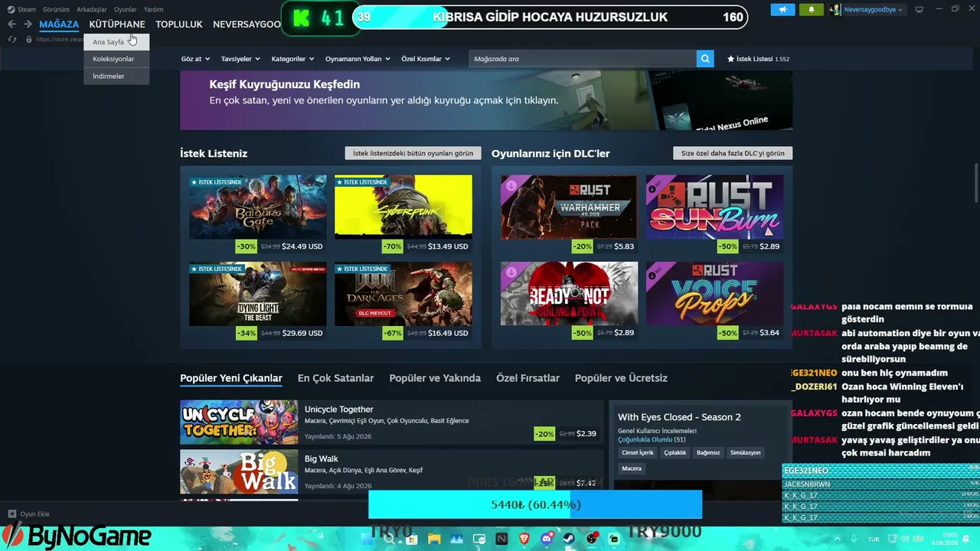This screenshot has width=980, height=551.
Task: Open İstek Listesi wishlist link
Action: [758, 59]
